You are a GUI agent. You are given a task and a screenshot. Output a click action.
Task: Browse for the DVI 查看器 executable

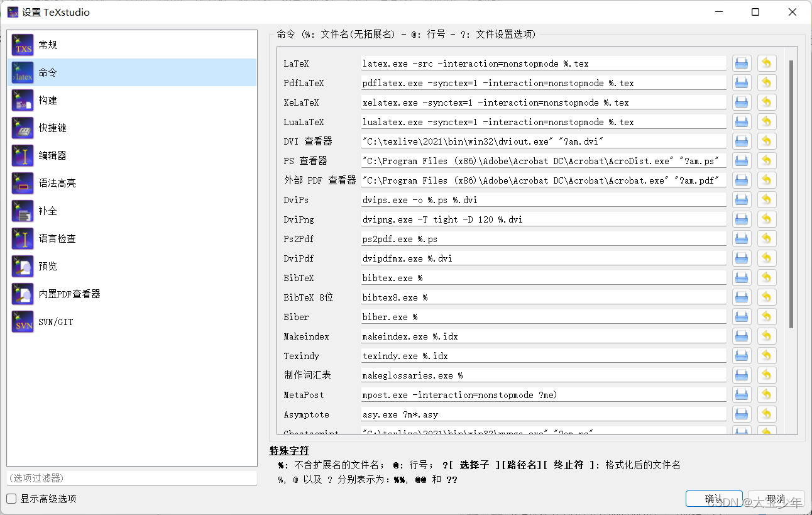point(741,141)
